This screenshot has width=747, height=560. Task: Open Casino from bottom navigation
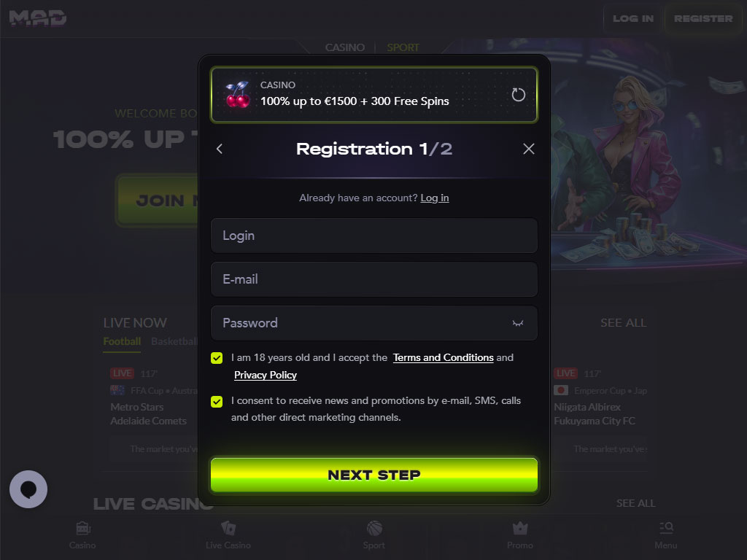tap(82, 535)
